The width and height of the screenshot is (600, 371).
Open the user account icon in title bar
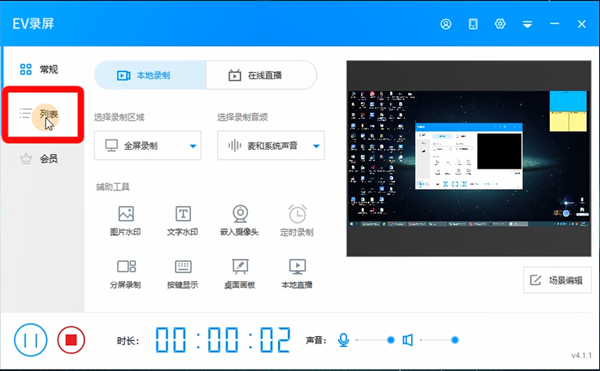pos(446,24)
